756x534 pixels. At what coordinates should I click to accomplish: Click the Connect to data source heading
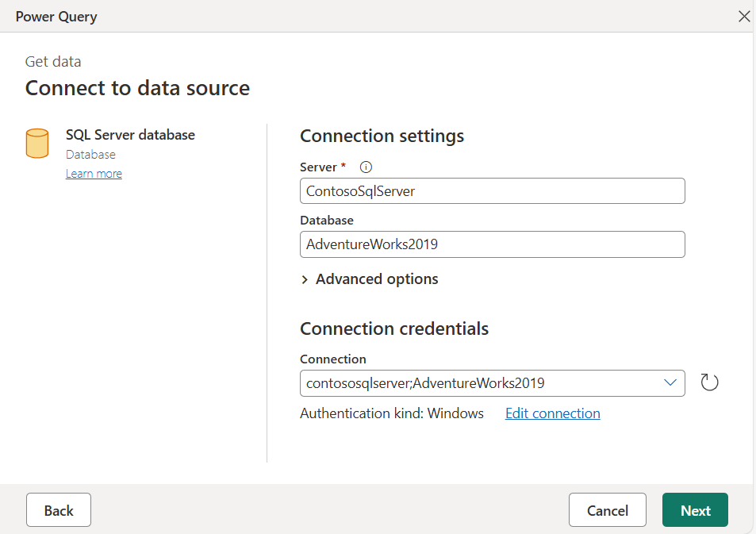(x=136, y=87)
